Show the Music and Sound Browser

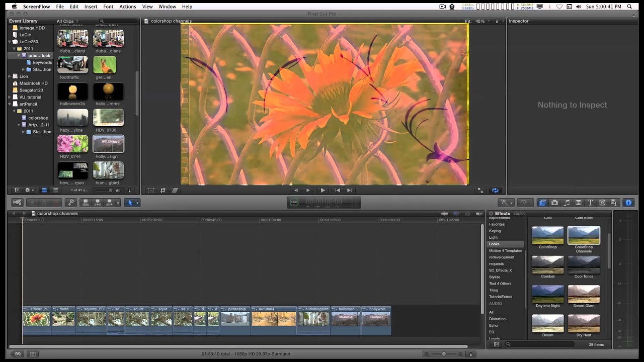[x=567, y=203]
